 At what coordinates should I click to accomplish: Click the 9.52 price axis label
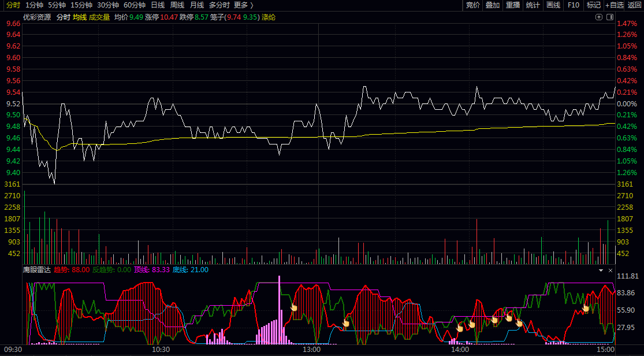[13, 103]
